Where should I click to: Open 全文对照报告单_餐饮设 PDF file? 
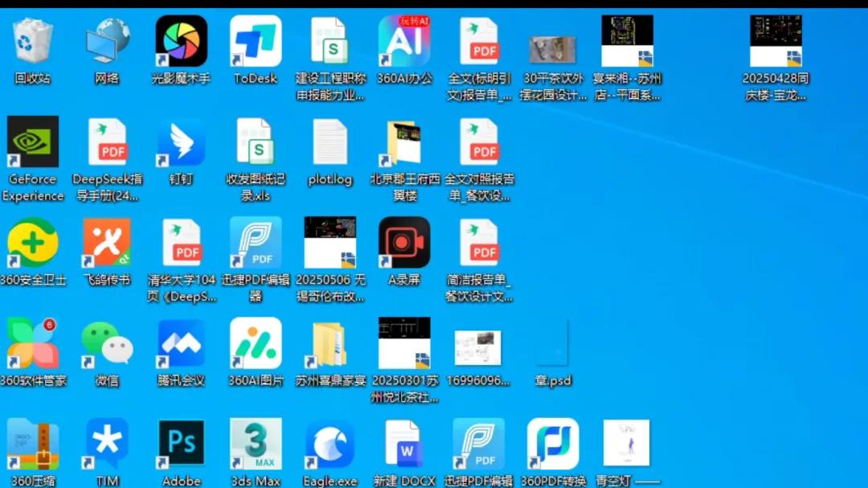[479, 141]
